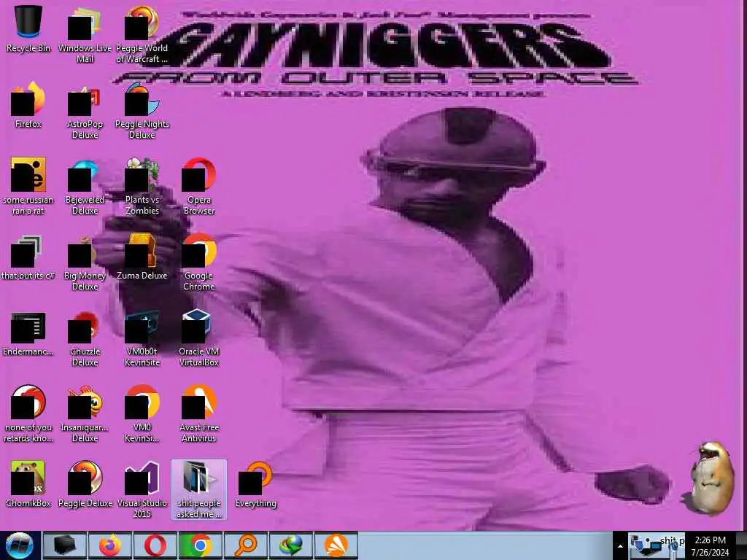Open Avast from the taskbar
The width and height of the screenshot is (747, 560).
pos(336,545)
